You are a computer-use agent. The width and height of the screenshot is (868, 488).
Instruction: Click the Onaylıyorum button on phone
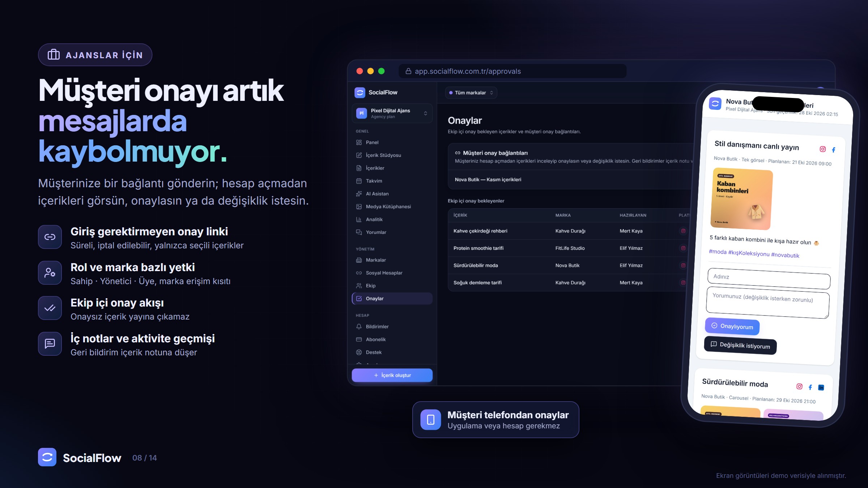(732, 326)
